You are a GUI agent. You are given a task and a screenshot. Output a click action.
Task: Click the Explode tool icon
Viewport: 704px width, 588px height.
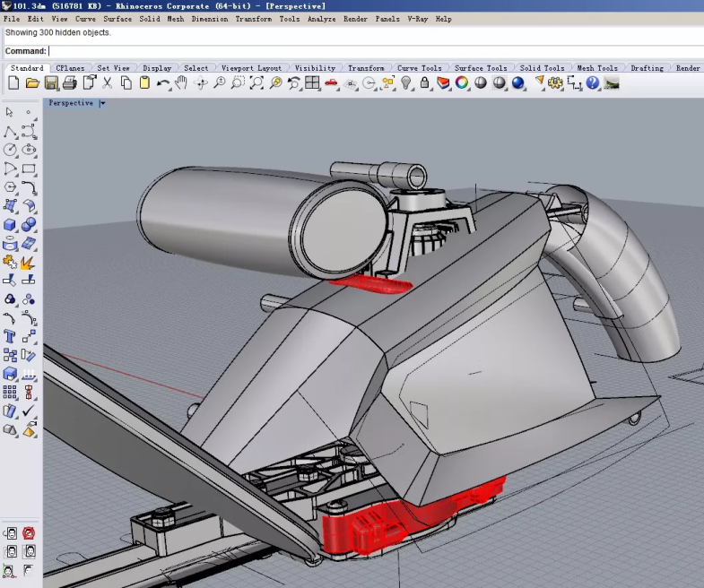(29, 262)
